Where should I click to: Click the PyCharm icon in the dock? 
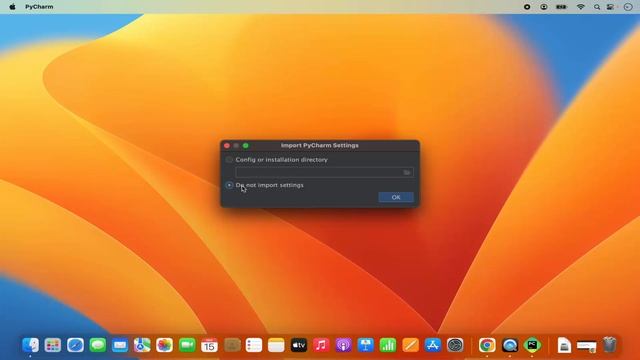pos(532,345)
